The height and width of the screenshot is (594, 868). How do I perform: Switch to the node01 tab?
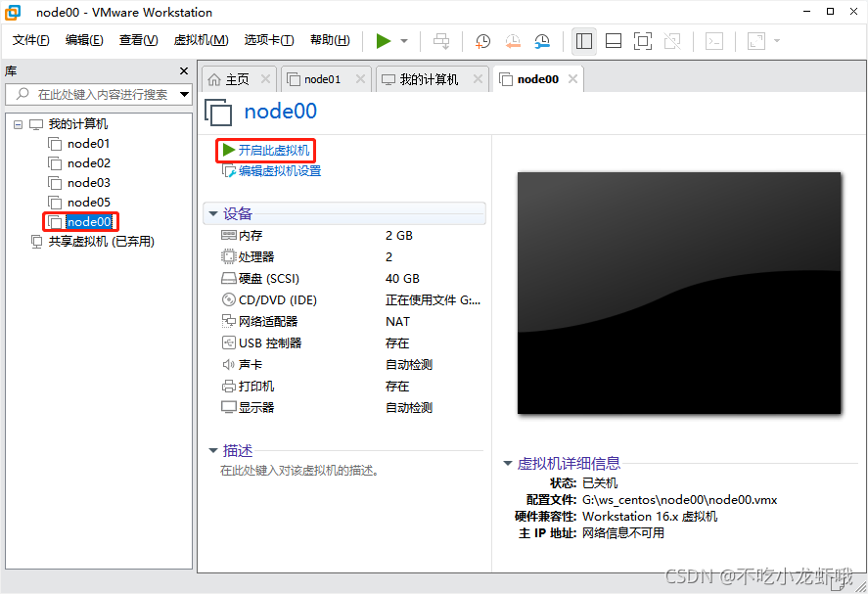tap(322, 79)
